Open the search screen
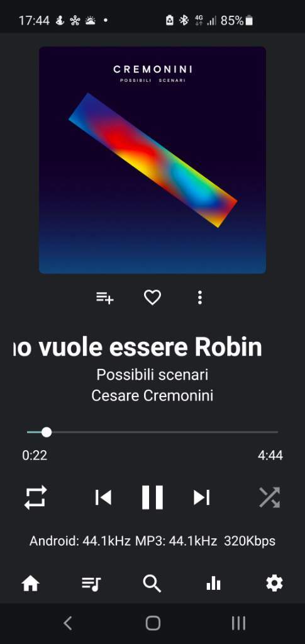The image size is (305, 644). 152,583
